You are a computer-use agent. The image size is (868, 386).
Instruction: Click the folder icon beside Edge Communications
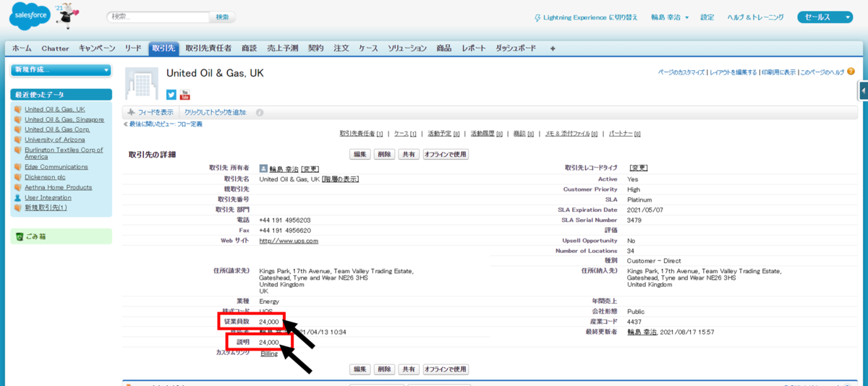17,167
